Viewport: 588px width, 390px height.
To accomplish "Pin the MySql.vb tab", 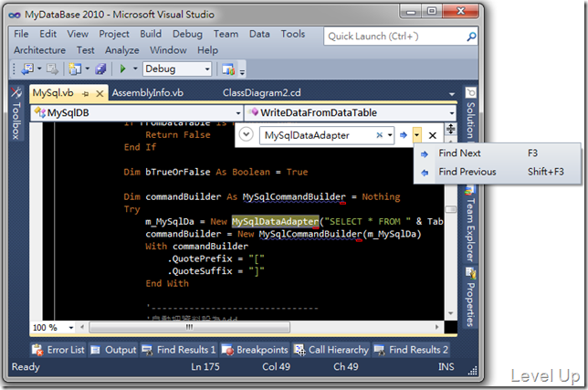I will click(x=86, y=94).
